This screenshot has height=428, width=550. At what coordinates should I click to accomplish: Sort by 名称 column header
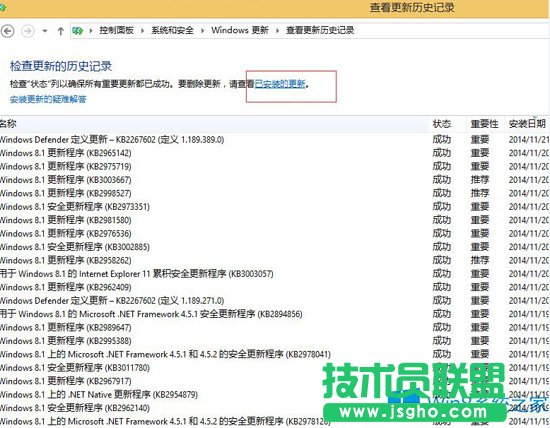pyautogui.click(x=214, y=123)
